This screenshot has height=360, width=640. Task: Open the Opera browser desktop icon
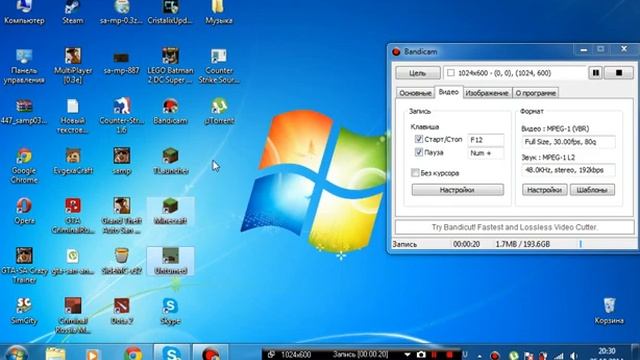[x=24, y=211]
